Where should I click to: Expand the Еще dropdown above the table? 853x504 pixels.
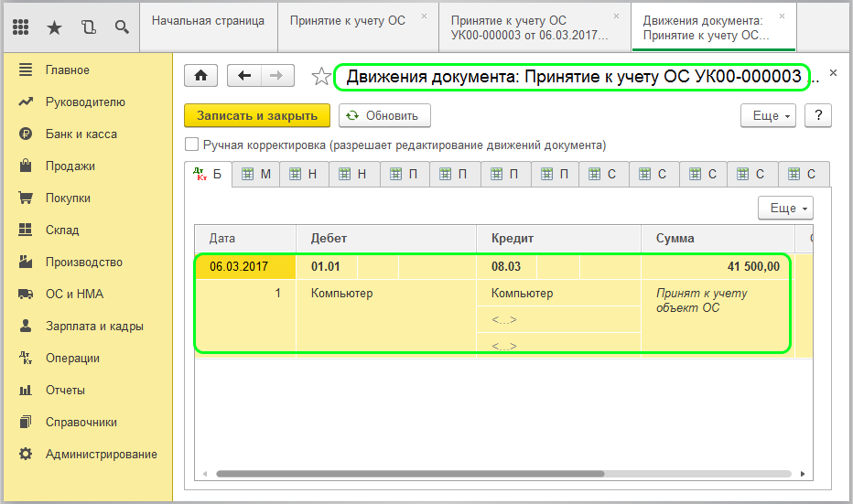coord(785,208)
